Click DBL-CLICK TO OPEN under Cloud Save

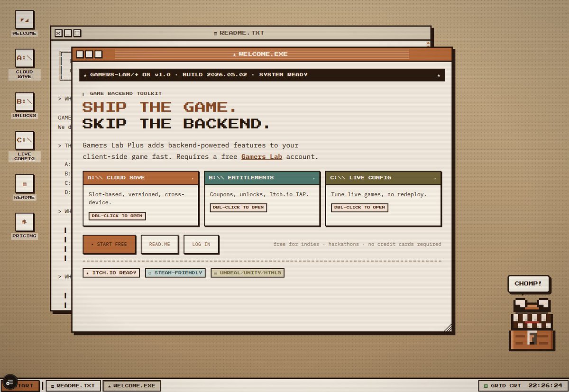click(117, 216)
